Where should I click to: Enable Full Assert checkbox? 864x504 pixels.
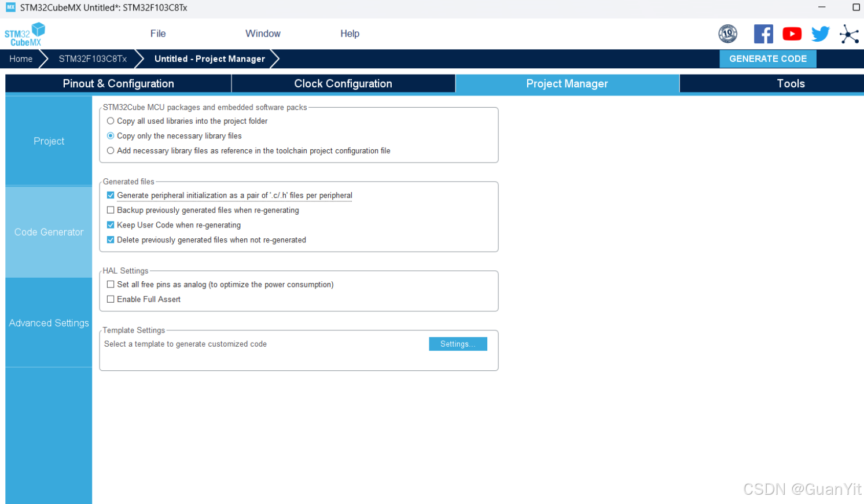[111, 299]
